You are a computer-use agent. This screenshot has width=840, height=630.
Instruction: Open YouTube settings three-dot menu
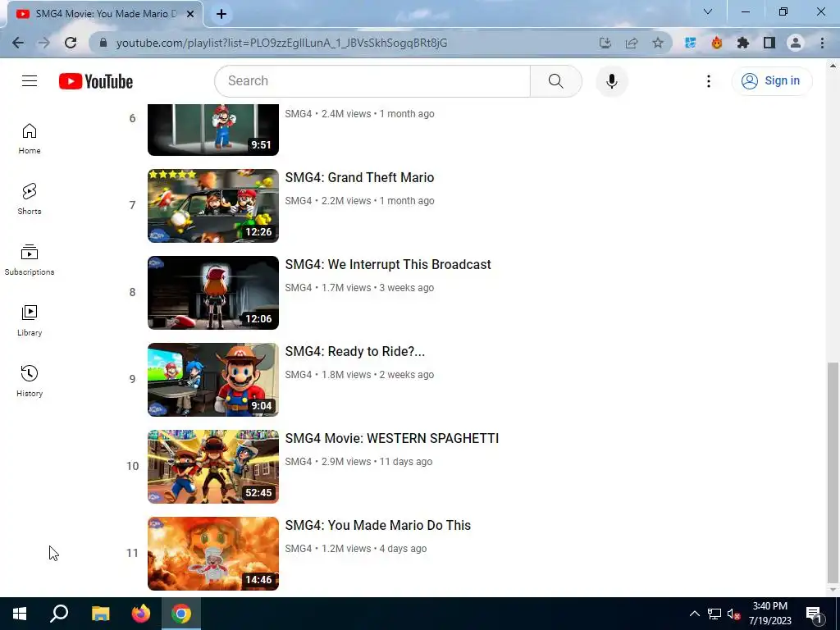tap(708, 81)
